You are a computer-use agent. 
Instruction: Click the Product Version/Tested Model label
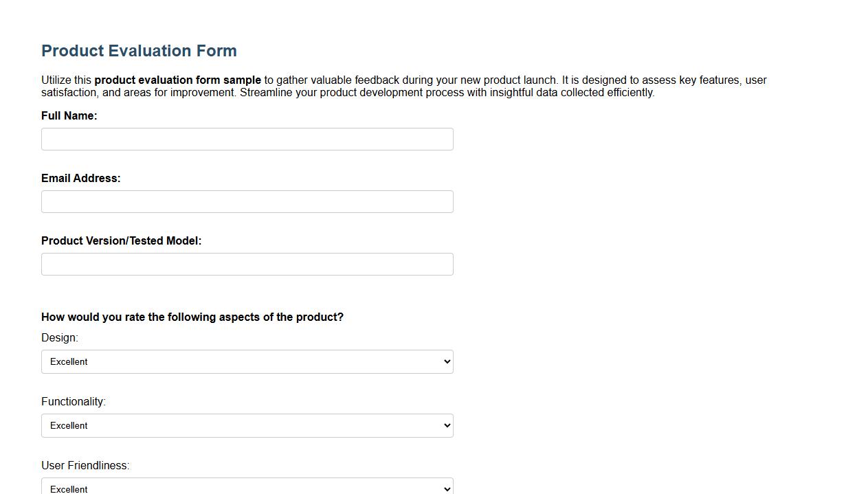[121, 240]
